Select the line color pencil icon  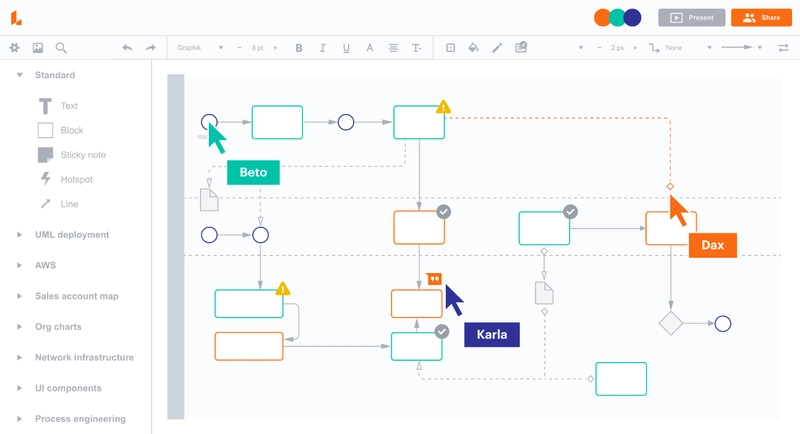497,48
